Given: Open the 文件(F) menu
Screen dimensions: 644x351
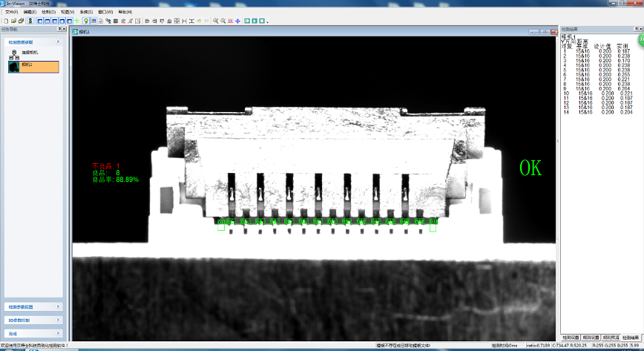Looking at the screenshot, I should click(x=11, y=13).
